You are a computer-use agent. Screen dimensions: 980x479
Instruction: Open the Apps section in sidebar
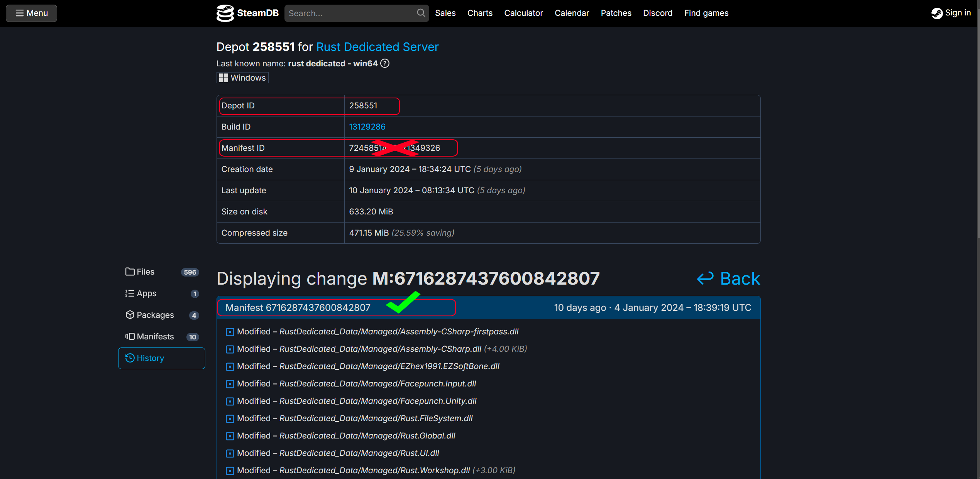146,293
